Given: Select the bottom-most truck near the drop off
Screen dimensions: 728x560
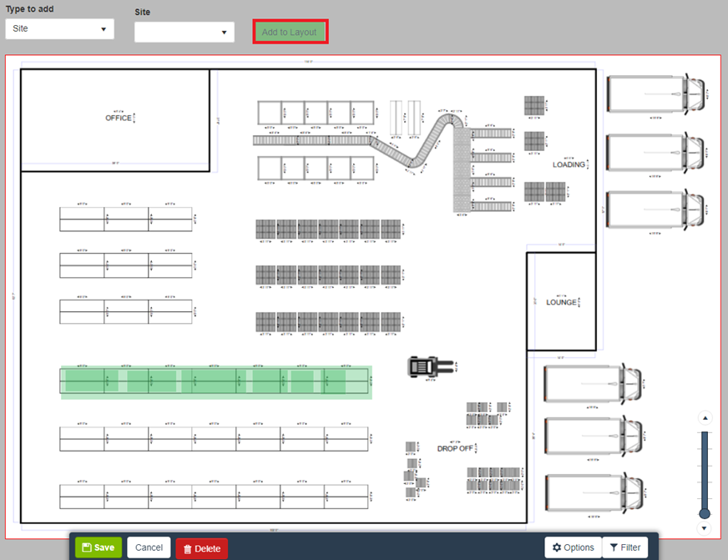Looking at the screenshot, I should coord(593,492).
